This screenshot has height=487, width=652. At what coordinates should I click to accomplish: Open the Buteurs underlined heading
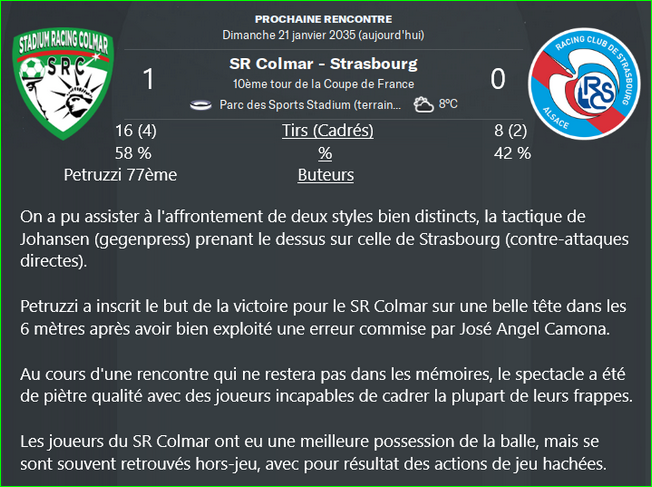point(326,175)
